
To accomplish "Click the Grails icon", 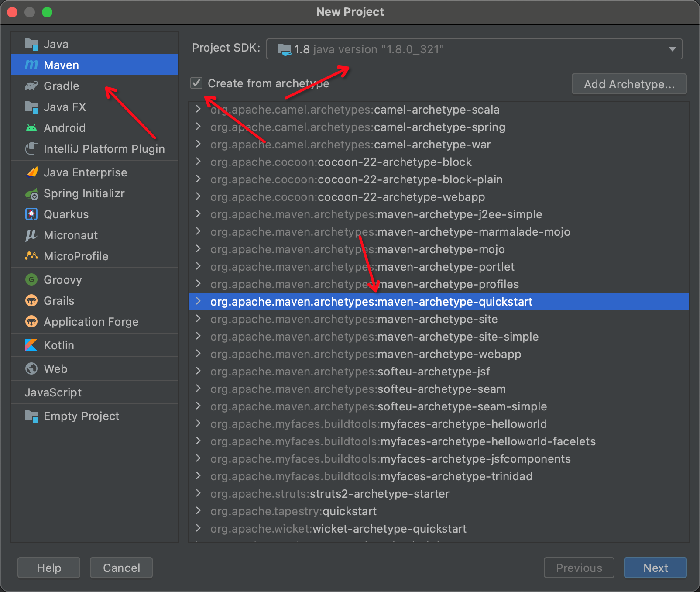I will pos(31,301).
